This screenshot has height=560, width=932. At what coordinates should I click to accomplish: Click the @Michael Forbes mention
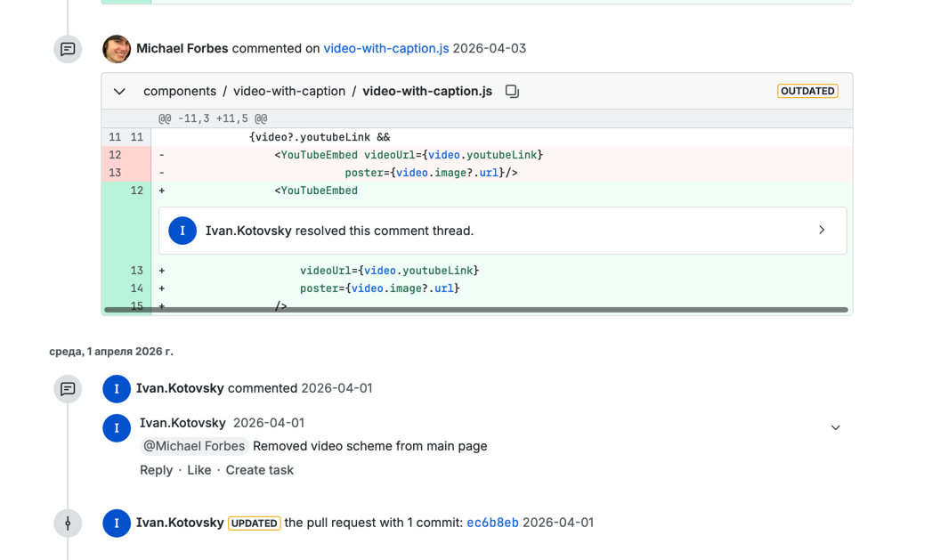[194, 446]
